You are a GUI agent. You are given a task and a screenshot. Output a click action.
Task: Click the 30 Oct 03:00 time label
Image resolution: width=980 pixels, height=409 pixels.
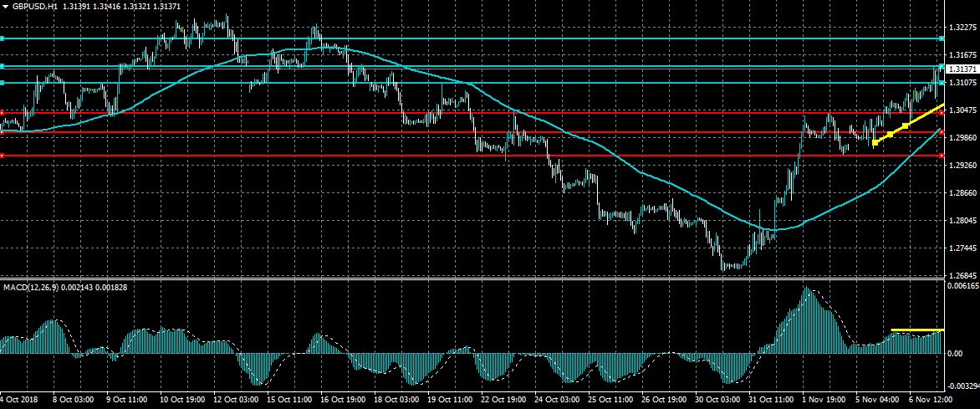tap(718, 398)
